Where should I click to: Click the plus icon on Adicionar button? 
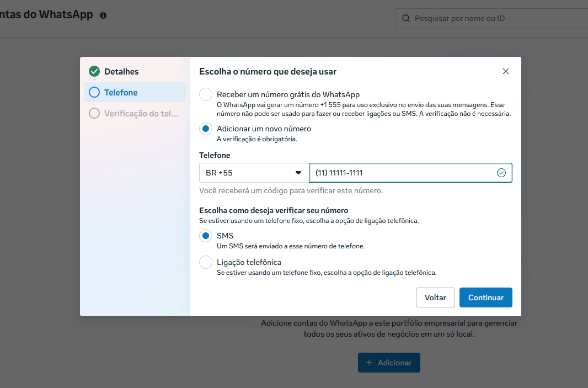[x=369, y=363]
